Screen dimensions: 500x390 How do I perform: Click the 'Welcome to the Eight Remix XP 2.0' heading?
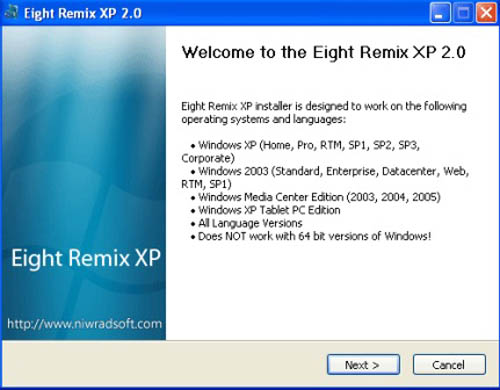tap(323, 53)
